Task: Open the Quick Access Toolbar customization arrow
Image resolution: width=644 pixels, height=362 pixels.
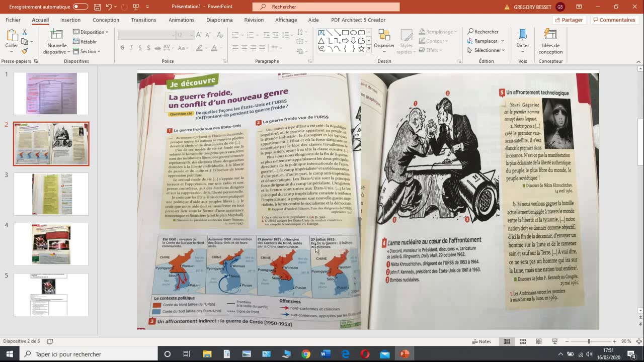Action: click(x=147, y=7)
